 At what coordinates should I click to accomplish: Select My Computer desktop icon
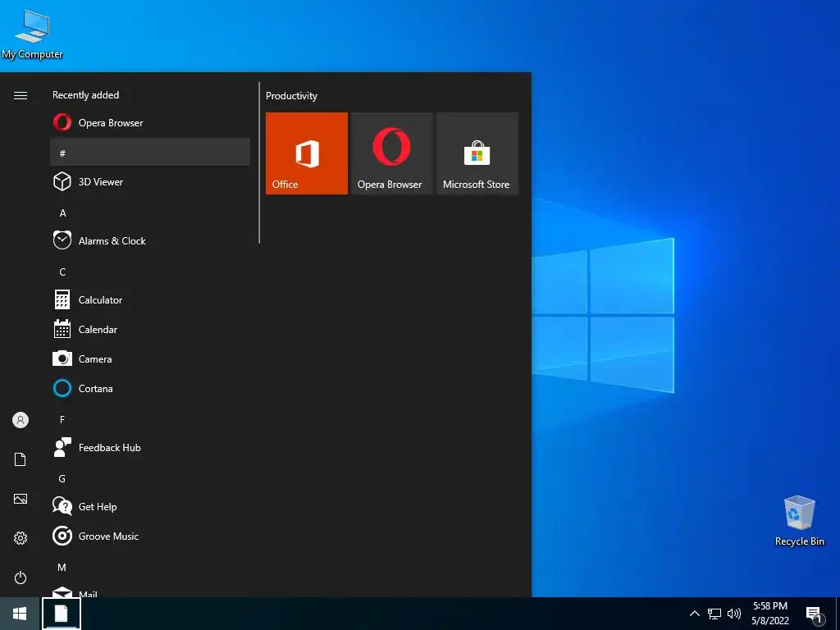pos(32,34)
